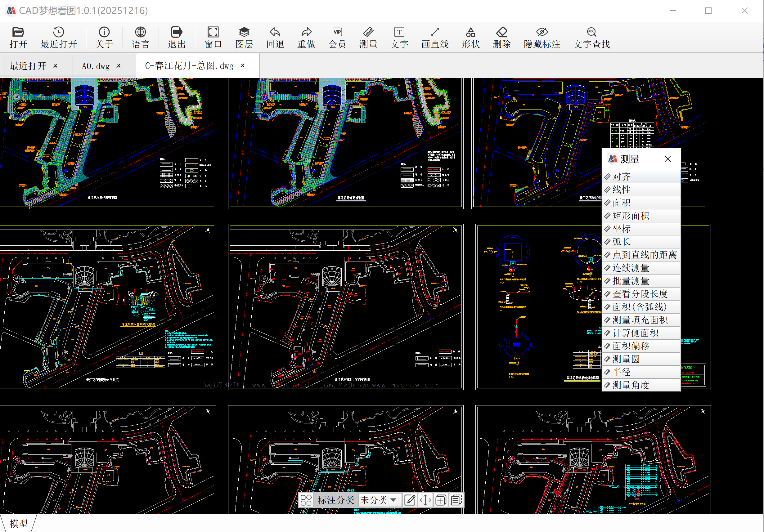Expand the 未分类 annotation category dropdown
The height and width of the screenshot is (532, 764).
click(379, 500)
